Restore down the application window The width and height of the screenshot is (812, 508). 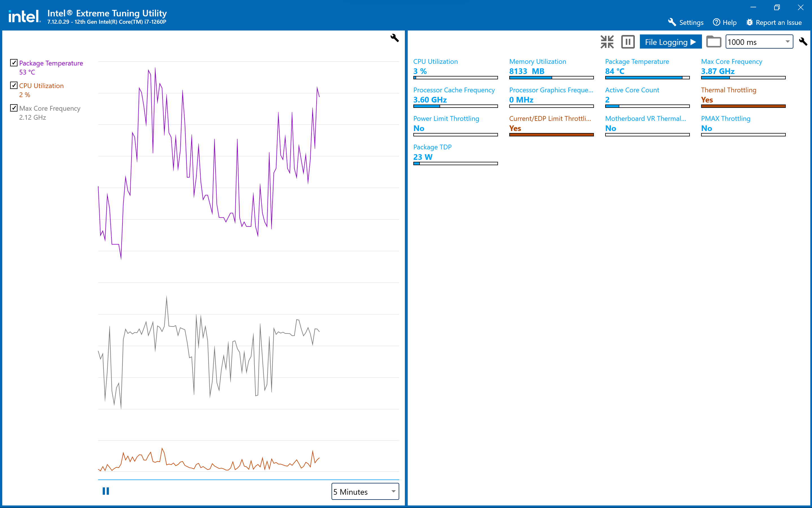pyautogui.click(x=777, y=7)
